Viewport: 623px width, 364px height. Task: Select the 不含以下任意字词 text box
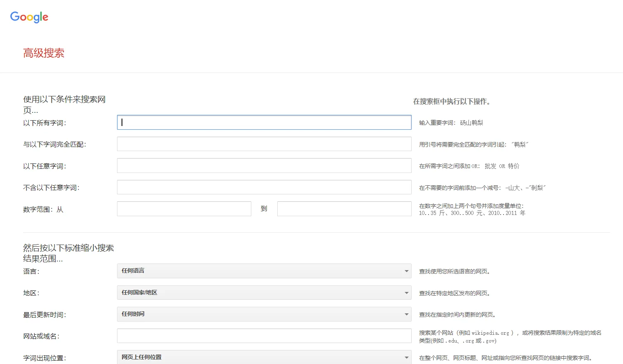264,187
